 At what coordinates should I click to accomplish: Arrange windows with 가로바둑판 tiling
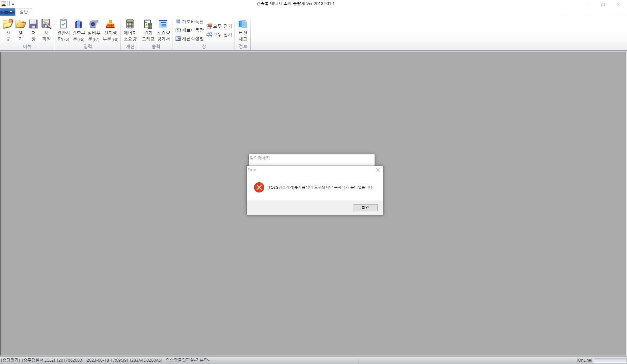click(x=190, y=22)
